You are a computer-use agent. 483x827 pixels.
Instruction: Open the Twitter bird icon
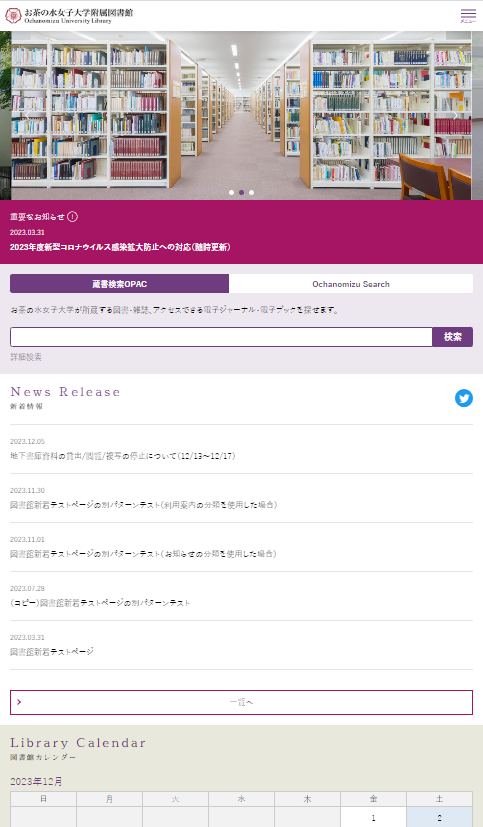[463, 398]
